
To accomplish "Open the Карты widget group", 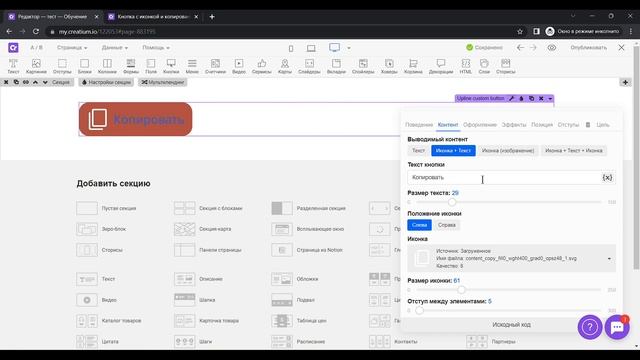I will click(284, 66).
